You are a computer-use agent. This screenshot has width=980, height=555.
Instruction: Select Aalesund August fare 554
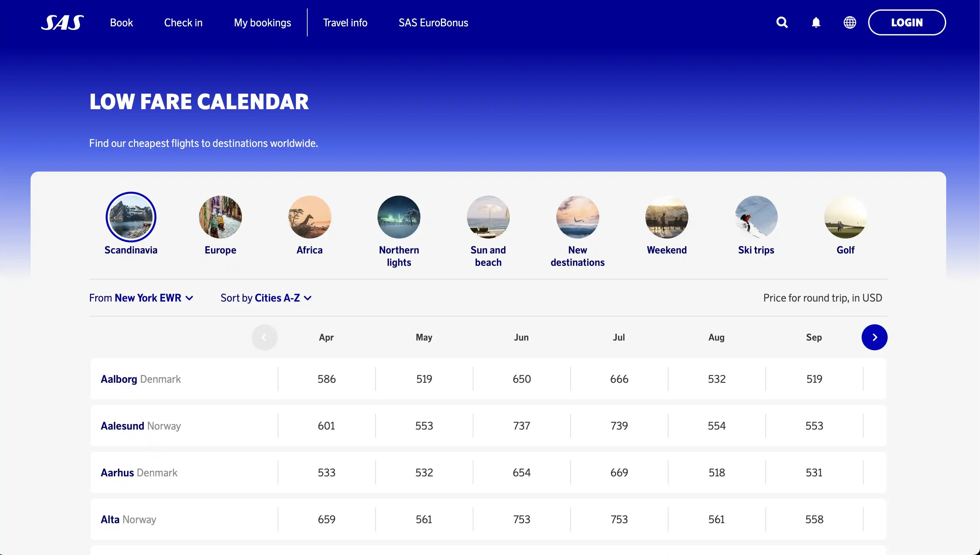pyautogui.click(x=717, y=426)
